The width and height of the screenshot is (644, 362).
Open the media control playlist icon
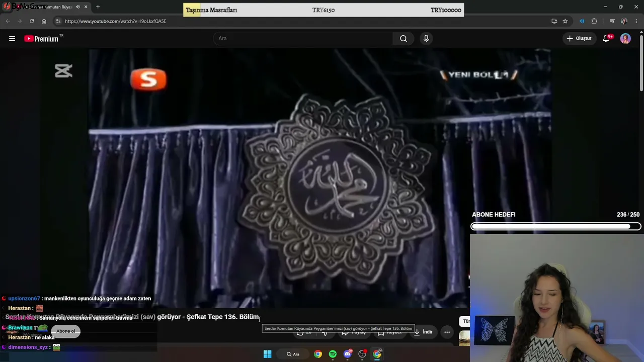coord(612,21)
